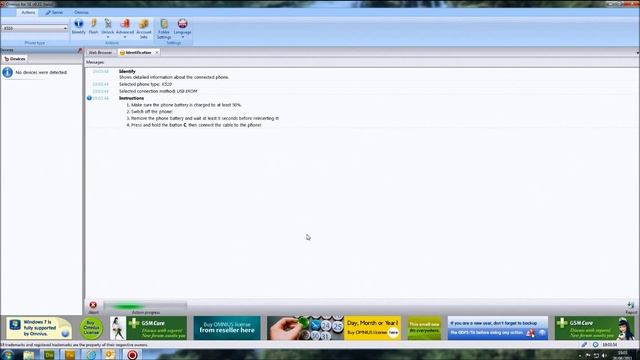Open the GSM Care banner with nurse
This screenshot has width=640, height=360.
pos(595,328)
